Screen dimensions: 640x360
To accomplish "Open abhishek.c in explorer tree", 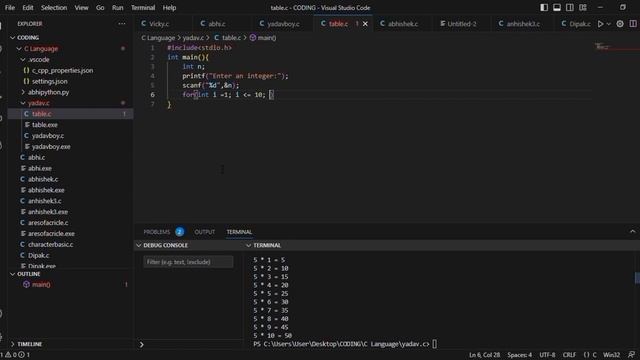I will click(x=43, y=179).
